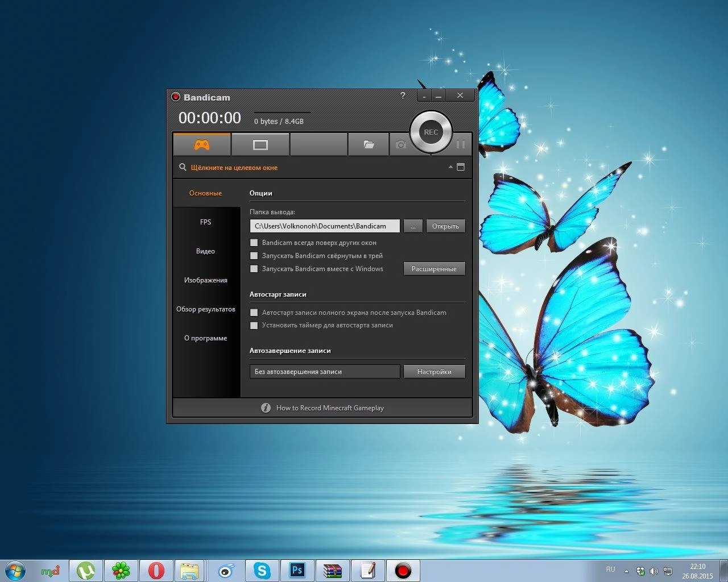Open ICQ green flower taskbar icon
728x582 pixels.
click(121, 571)
